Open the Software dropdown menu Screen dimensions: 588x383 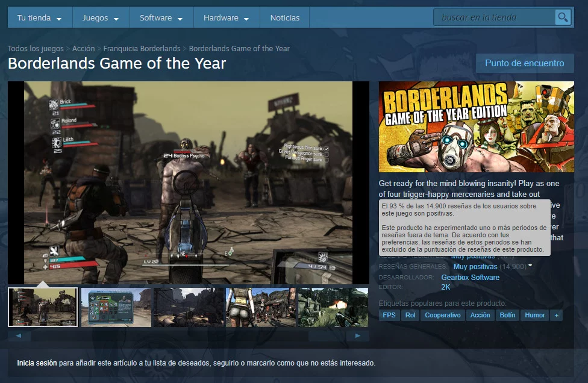[x=161, y=17]
